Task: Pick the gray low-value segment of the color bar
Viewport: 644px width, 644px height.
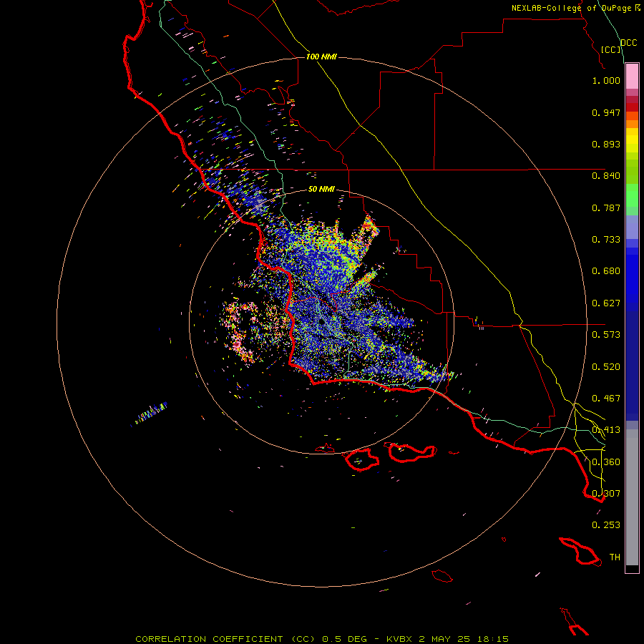Action: 632,497
